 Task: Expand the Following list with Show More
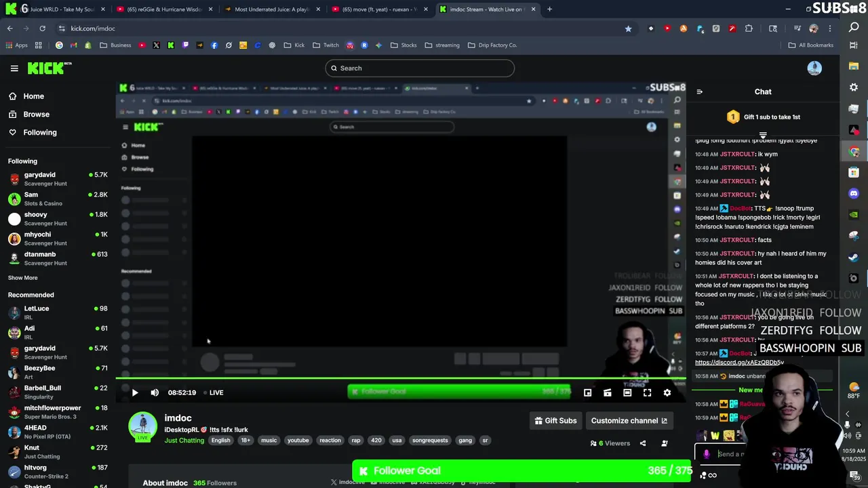coord(22,278)
